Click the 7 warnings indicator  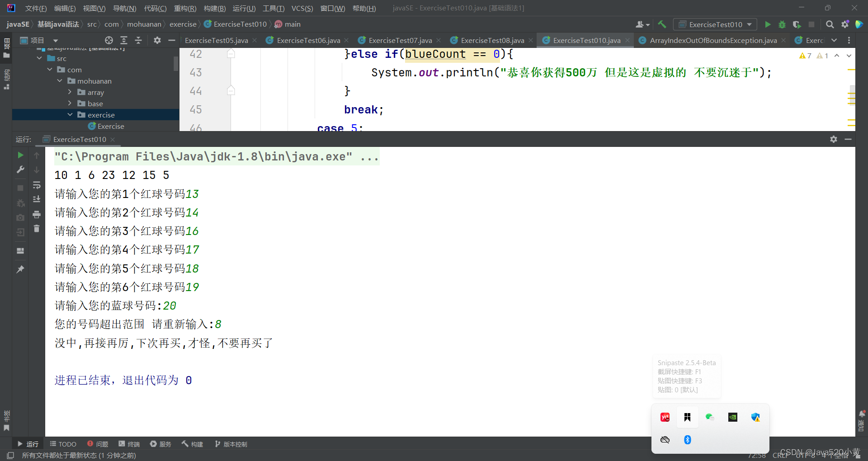(805, 56)
